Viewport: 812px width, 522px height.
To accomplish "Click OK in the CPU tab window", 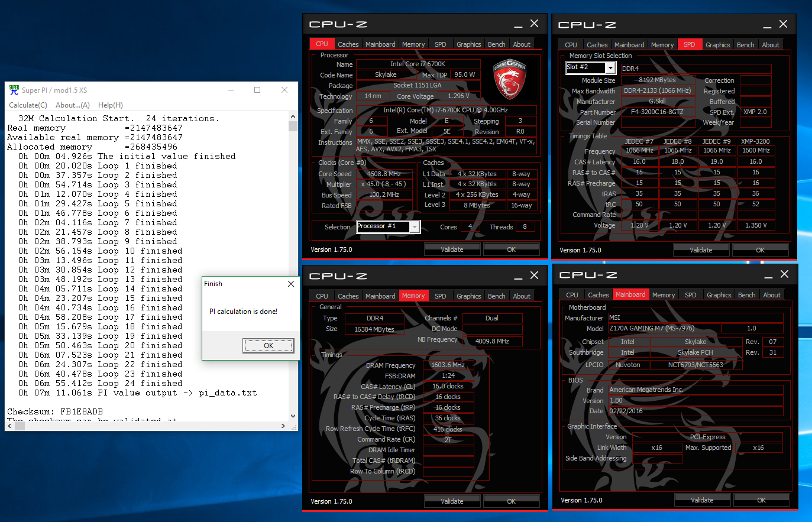I will coord(511,249).
